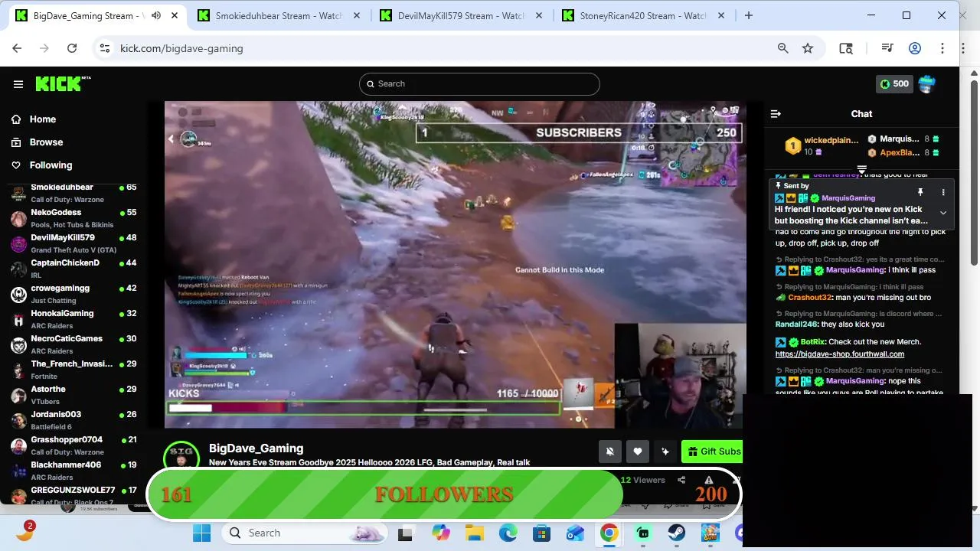Open CaptainChickenD channel in sidebar
Screen dimensions: 980x551
[73, 269]
